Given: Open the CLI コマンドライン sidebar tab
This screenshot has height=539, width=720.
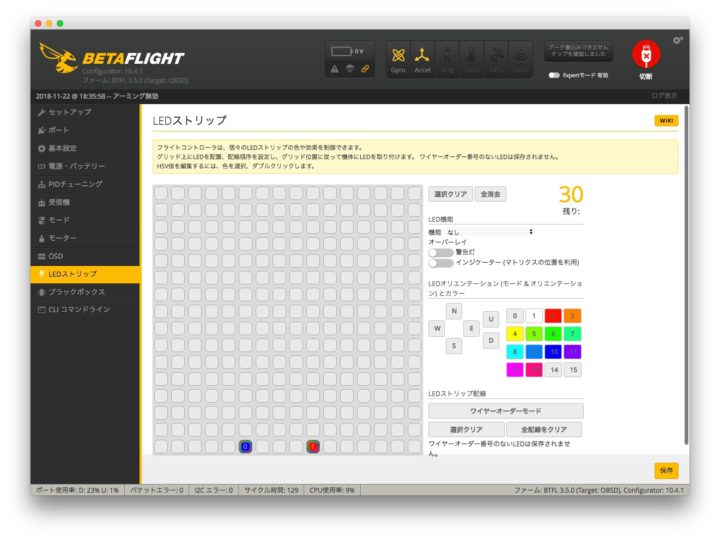Looking at the screenshot, I should (x=79, y=310).
